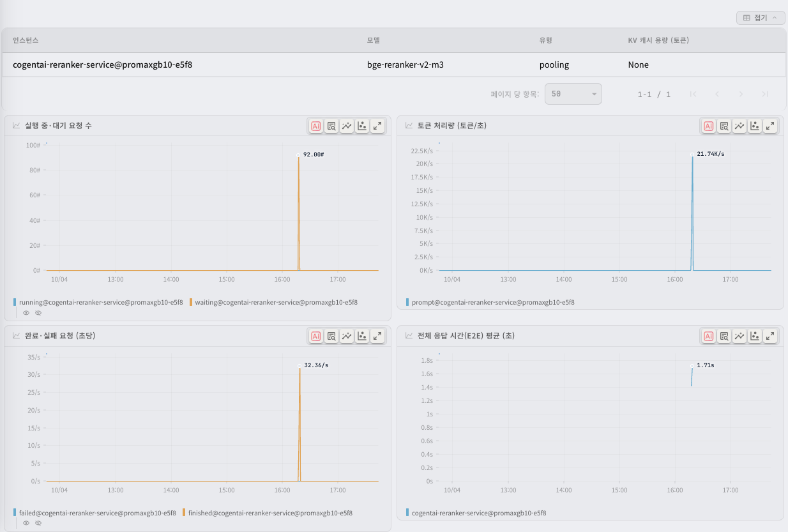Click chart icon beside 전체 응답 시간 title
Screen dimensions: 788x532
coord(409,336)
